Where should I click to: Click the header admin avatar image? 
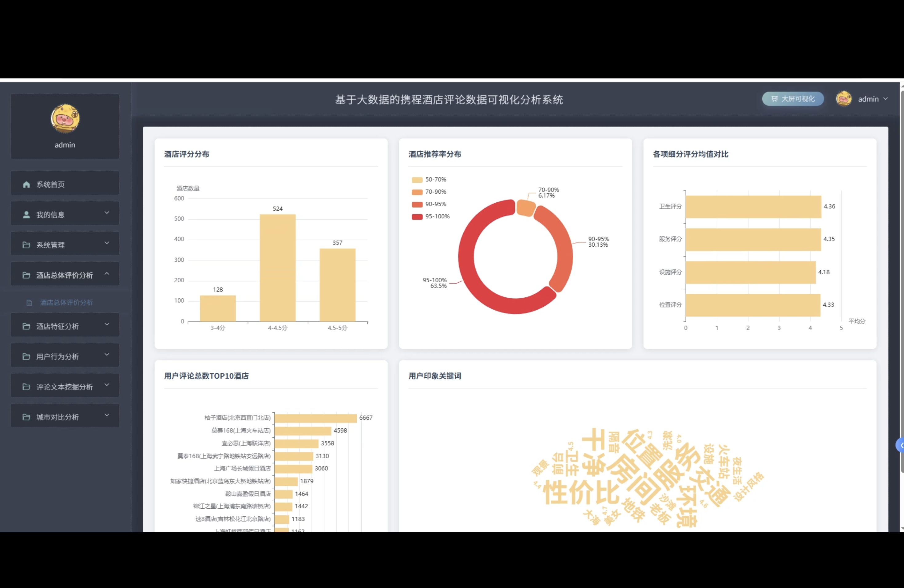844,99
